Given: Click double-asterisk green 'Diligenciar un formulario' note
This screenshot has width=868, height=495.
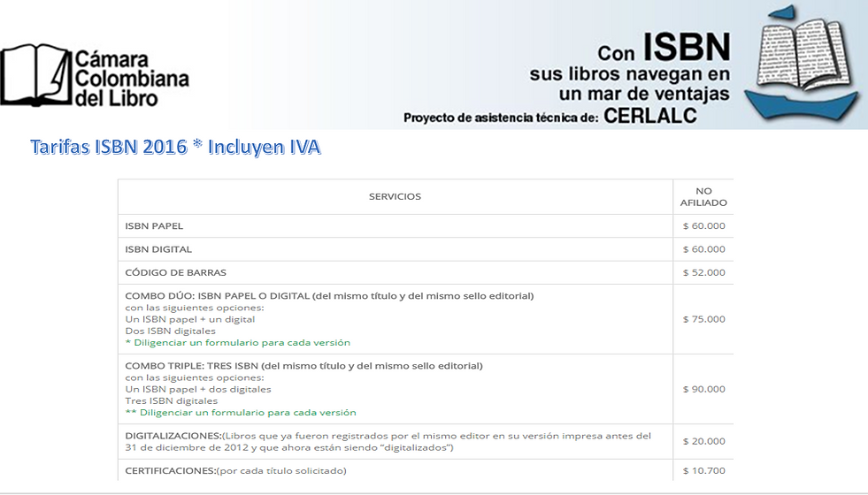Looking at the screenshot, I should click(x=241, y=413).
